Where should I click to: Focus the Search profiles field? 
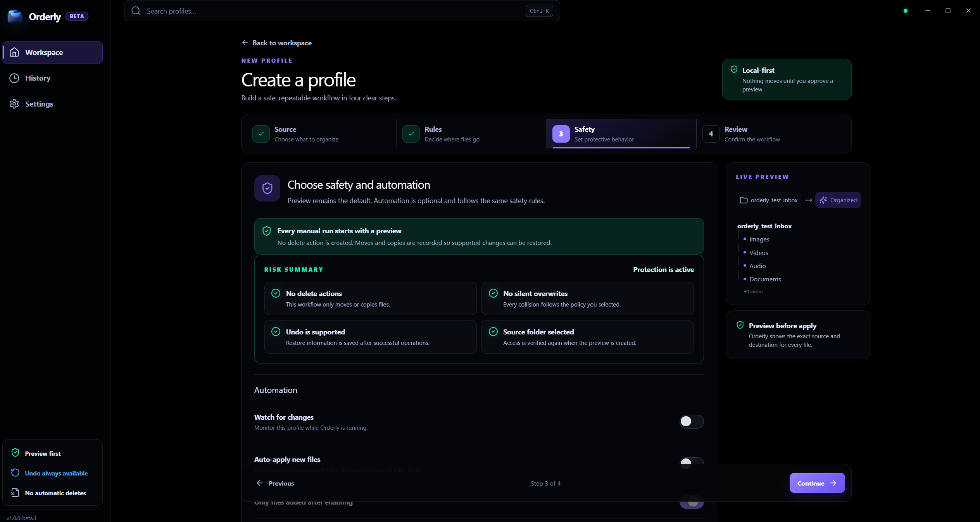click(342, 11)
